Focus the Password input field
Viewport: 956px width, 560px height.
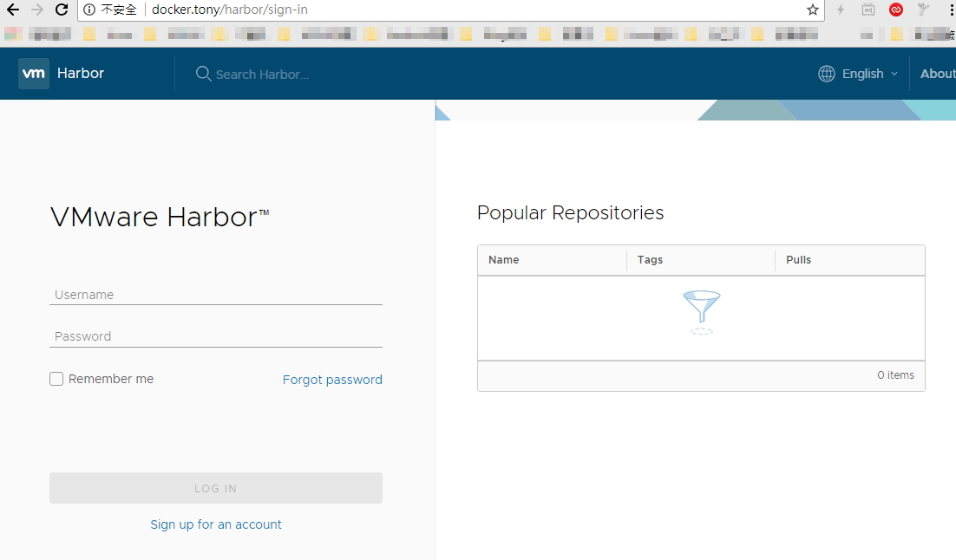click(216, 337)
